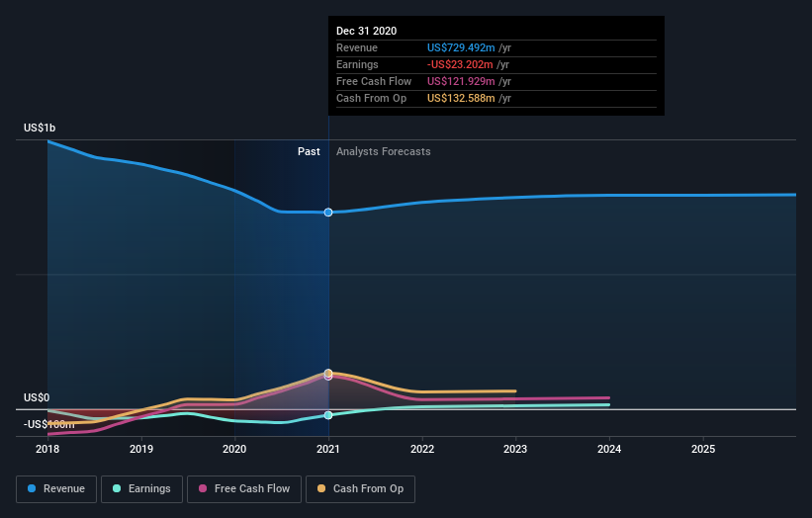Click the 2022 x-axis label

pos(422,449)
